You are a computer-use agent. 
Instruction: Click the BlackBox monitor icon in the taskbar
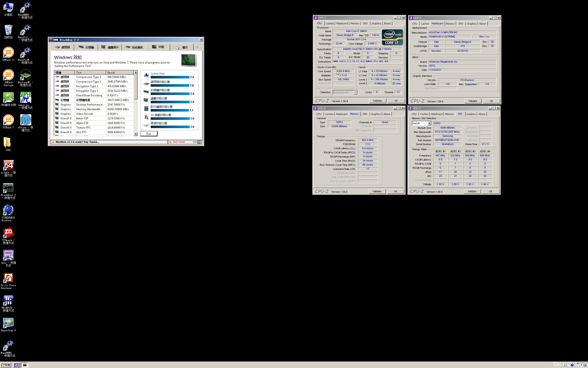click(x=25, y=365)
